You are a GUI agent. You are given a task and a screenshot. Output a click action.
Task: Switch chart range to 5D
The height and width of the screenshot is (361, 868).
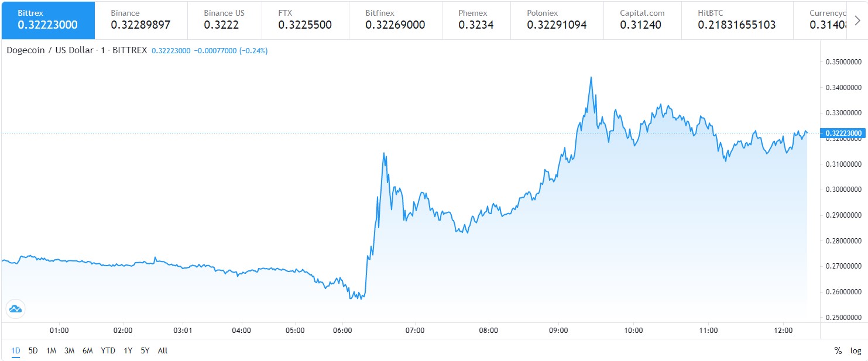point(33,350)
